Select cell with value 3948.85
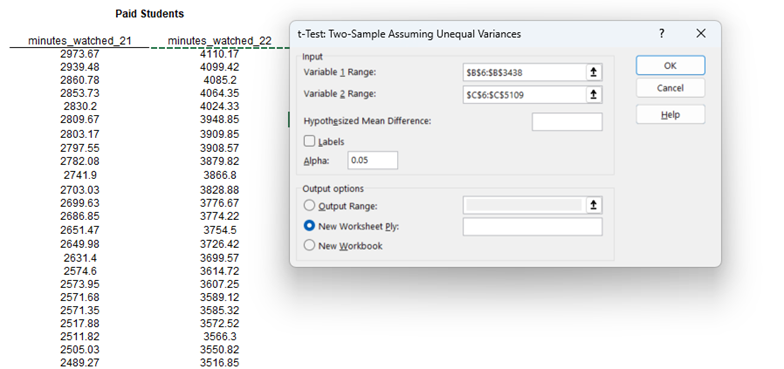This screenshot has width=784, height=369. pos(220,119)
